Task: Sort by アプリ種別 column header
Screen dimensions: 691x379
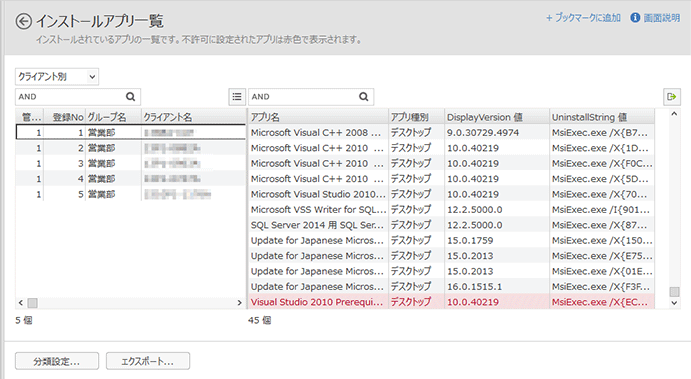Action: tap(416, 117)
